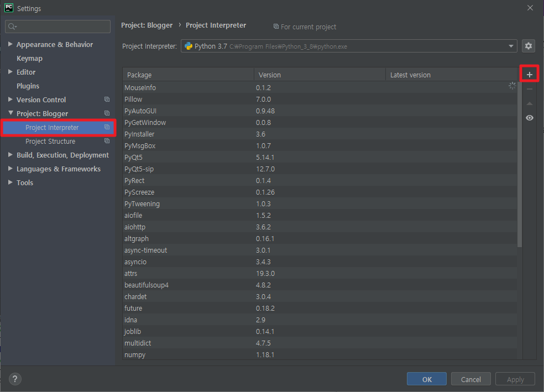Click the add package plus icon
This screenshot has width=544, height=392.
[530, 74]
